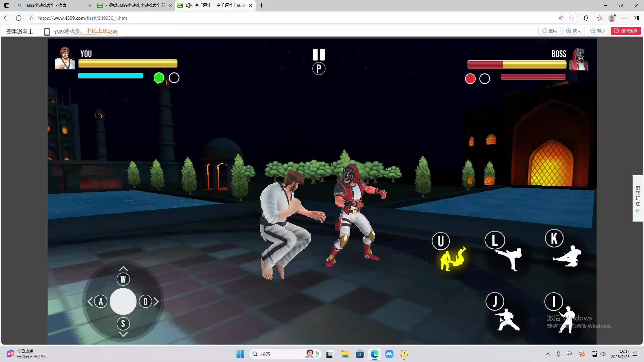Viewport: 644px width, 362px height.
Task: Open the microphone tray icon
Action: click(x=558, y=354)
